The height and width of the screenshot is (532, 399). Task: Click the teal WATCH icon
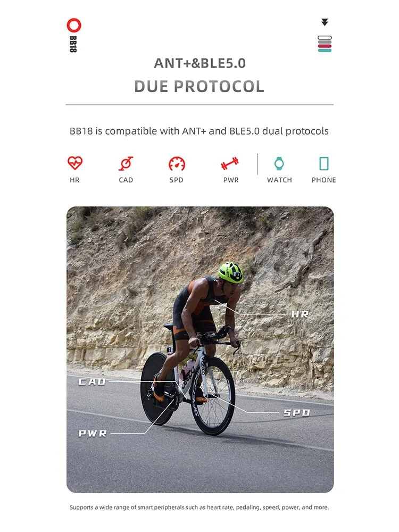279,163
